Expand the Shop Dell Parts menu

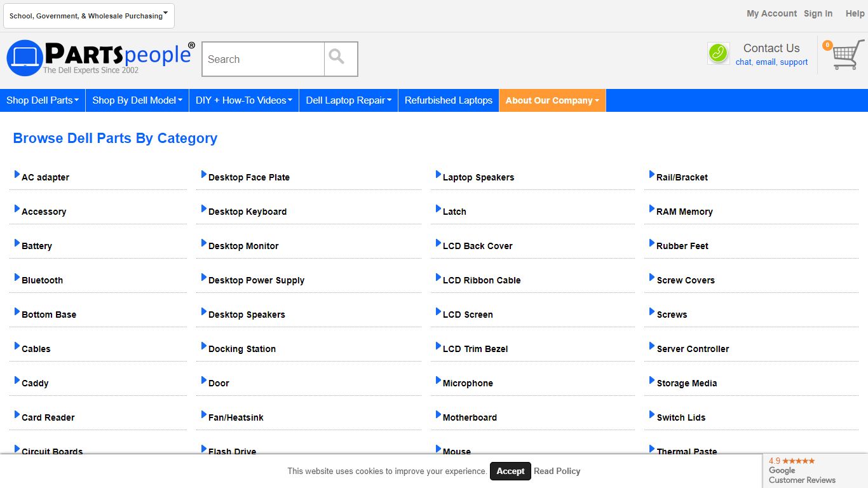(x=43, y=100)
